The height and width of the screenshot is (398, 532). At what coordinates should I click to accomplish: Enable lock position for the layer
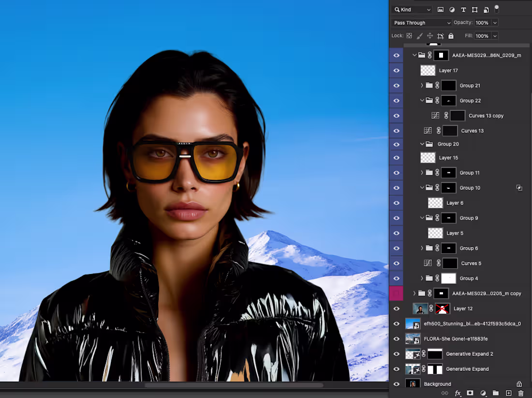click(x=429, y=35)
